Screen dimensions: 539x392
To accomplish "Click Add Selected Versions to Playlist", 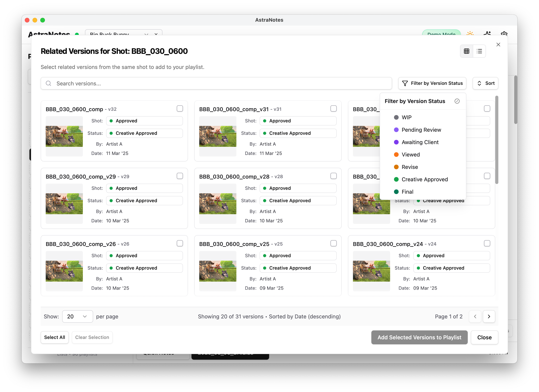I will pos(419,337).
